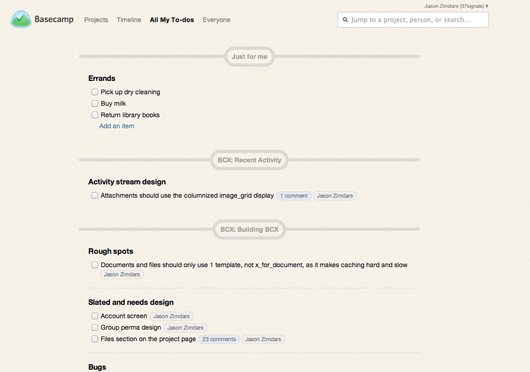Viewport: 530px width, 372px height.
Task: Focus the Jump to a project search field
Action: pos(413,20)
